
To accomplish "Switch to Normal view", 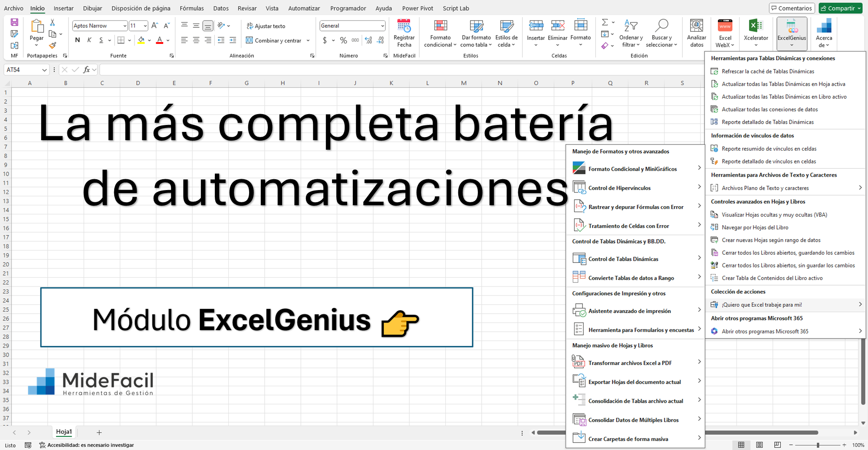I will 741,445.
